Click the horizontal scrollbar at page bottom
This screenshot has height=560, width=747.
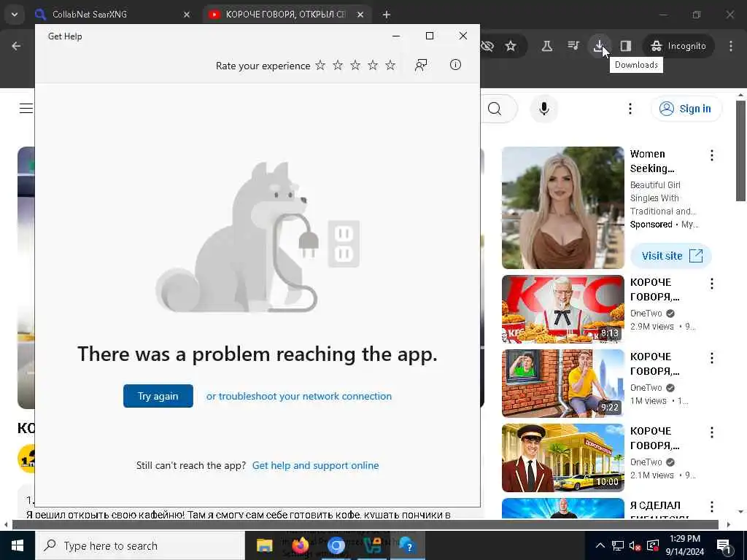(x=365, y=525)
